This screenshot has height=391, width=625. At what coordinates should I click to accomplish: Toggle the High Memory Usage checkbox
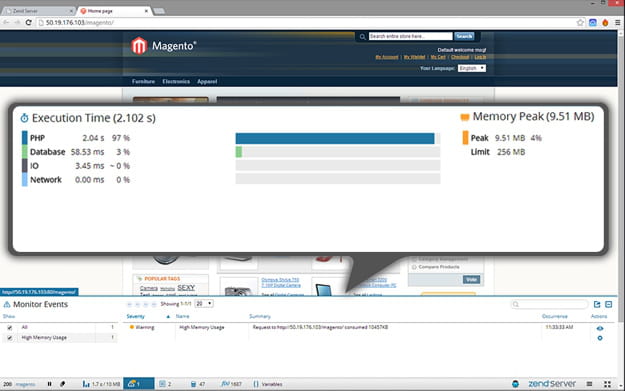tap(10, 338)
